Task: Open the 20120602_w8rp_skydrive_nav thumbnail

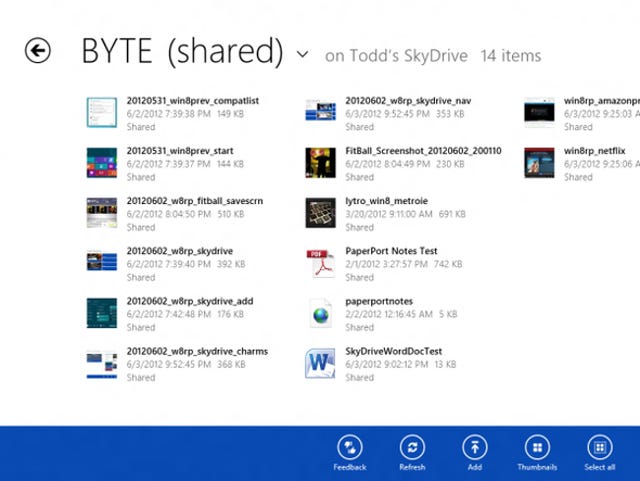Action: pos(320,111)
